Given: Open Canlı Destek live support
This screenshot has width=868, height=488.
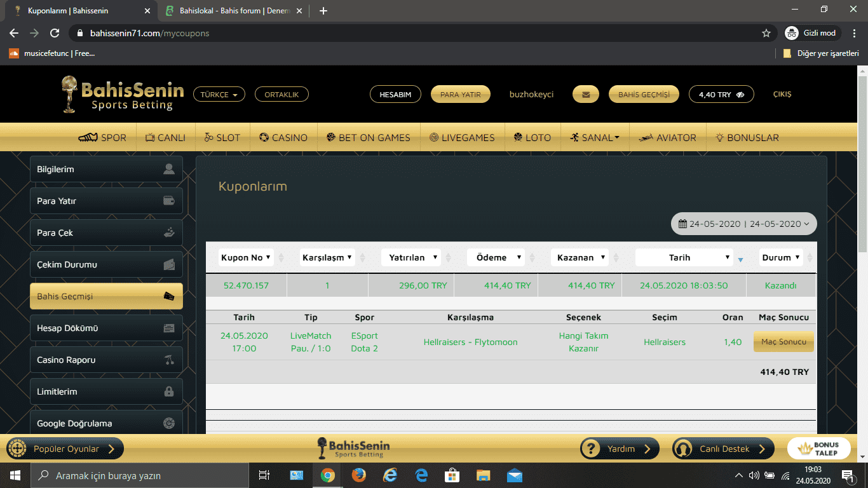Looking at the screenshot, I should [x=723, y=449].
